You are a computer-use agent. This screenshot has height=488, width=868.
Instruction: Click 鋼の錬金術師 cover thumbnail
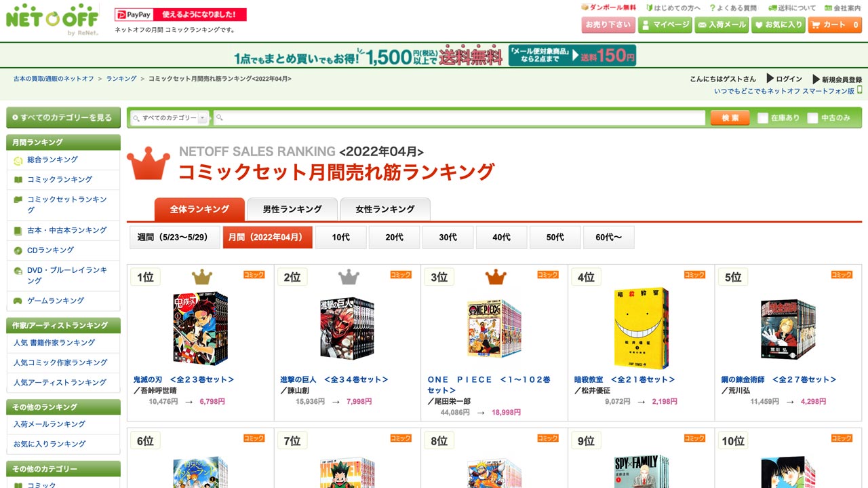[788, 329]
